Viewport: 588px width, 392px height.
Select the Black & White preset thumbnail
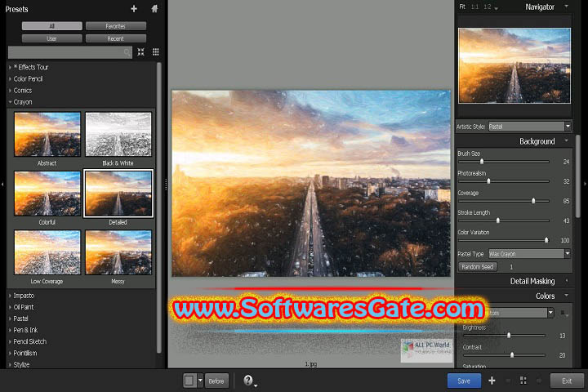[118, 134]
